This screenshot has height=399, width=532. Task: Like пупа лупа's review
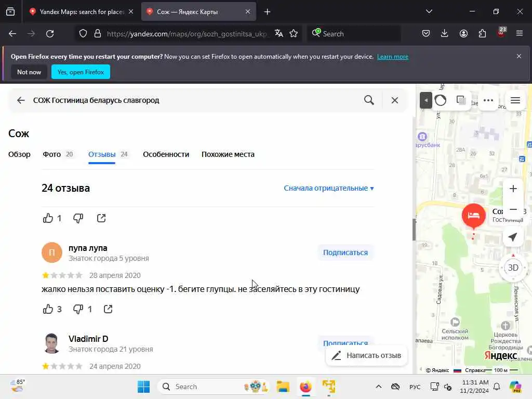tap(48, 309)
